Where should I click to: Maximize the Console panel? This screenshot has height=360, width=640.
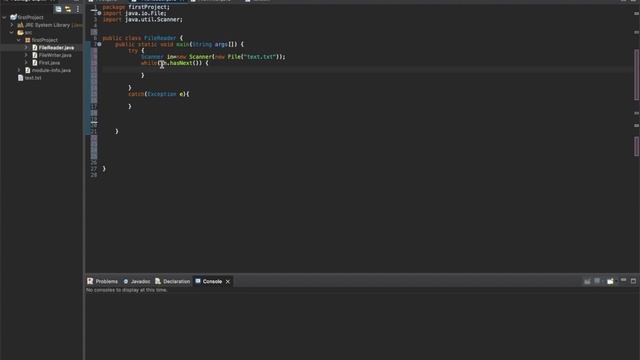click(633, 281)
